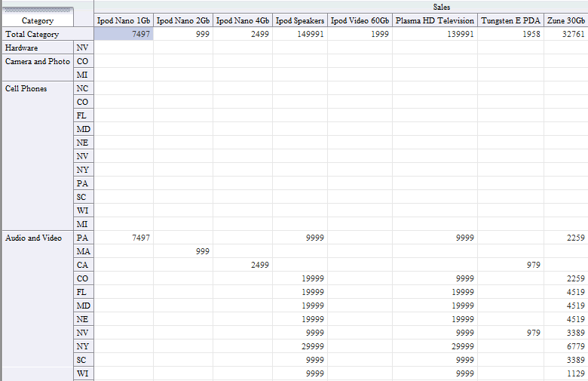Select the PA state under Audio and Video

pyautogui.click(x=84, y=238)
